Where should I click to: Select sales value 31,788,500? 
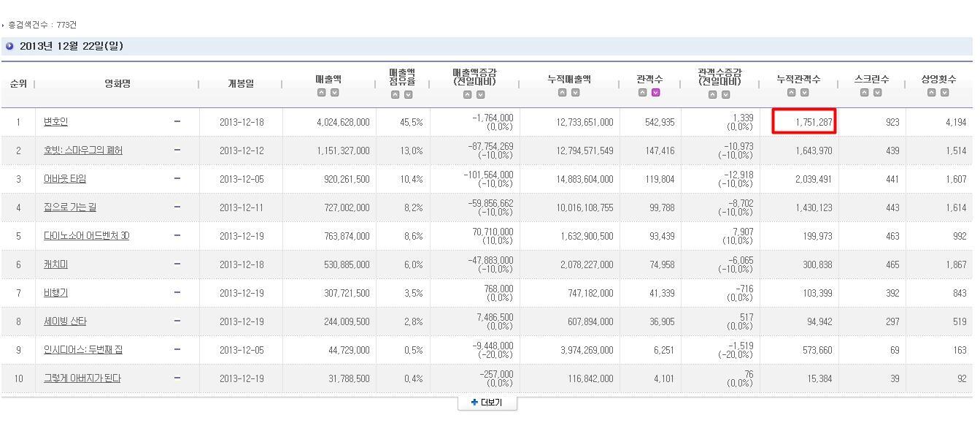click(x=350, y=379)
